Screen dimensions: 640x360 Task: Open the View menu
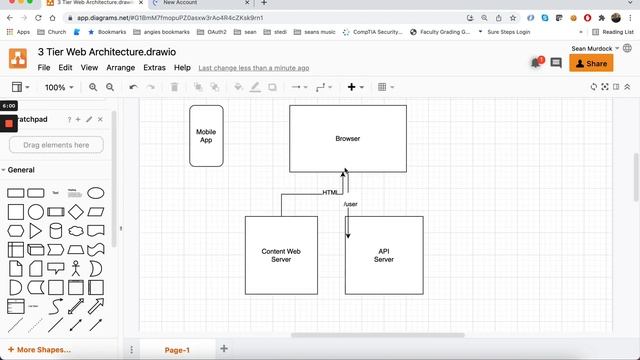tap(89, 68)
